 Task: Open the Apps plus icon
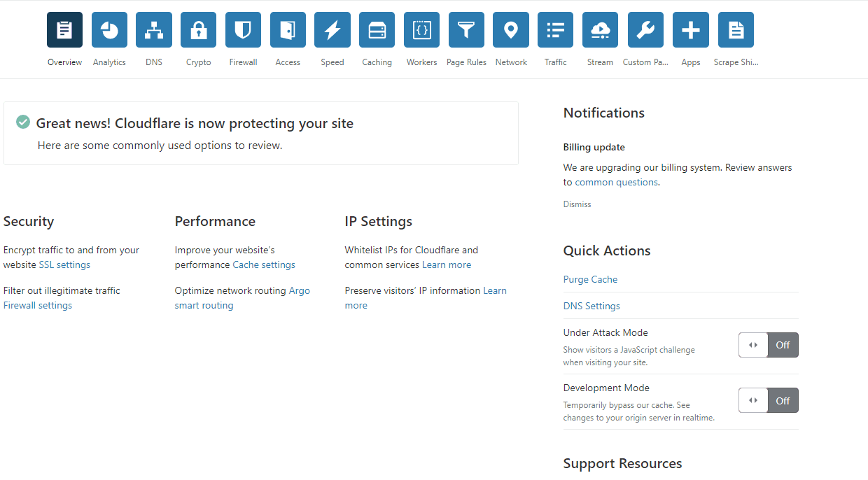click(x=690, y=30)
